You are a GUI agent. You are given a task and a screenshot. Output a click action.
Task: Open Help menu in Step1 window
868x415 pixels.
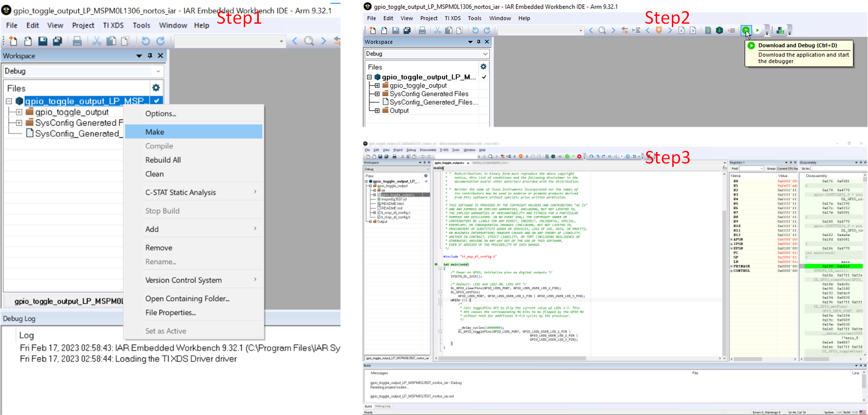[x=201, y=25]
